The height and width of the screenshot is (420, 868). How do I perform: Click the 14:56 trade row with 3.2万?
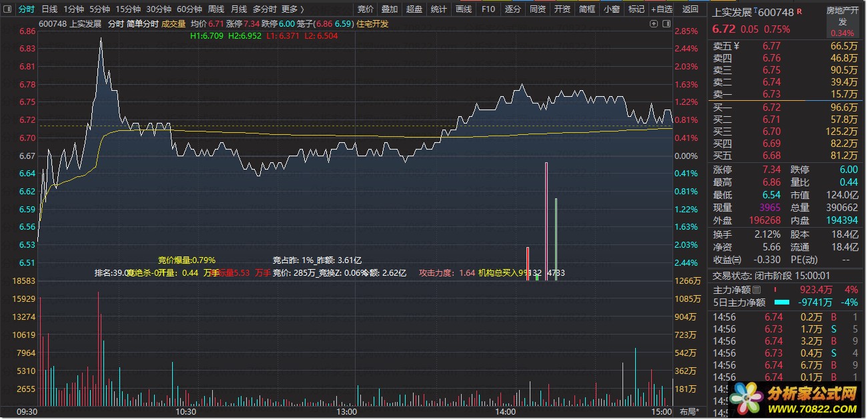point(786,341)
